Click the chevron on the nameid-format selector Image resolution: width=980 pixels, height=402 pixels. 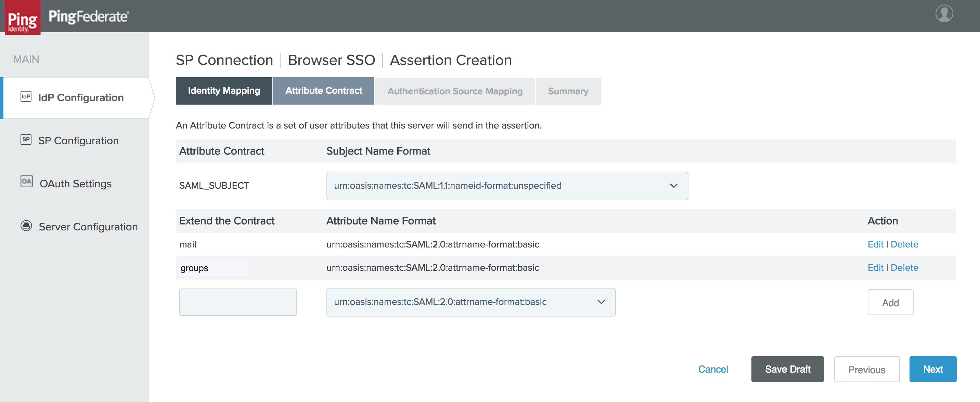[x=673, y=186]
